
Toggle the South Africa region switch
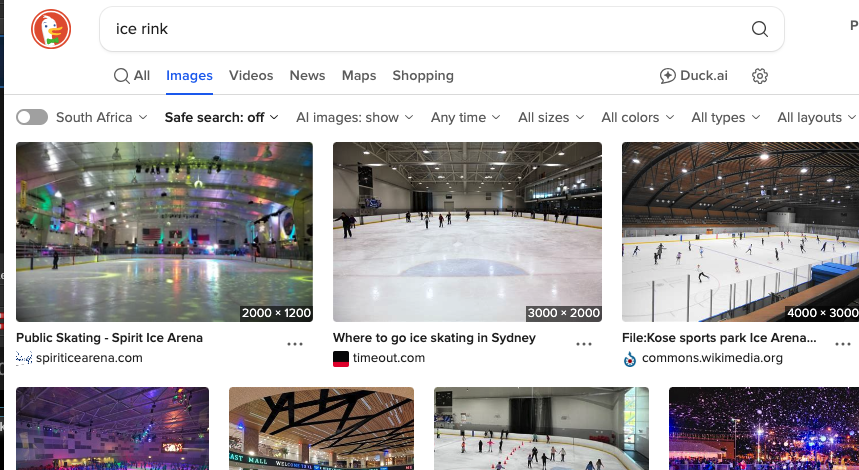coord(32,117)
